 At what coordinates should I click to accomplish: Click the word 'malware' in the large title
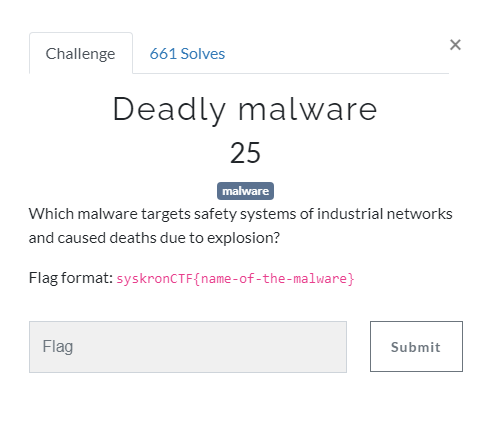(x=308, y=109)
